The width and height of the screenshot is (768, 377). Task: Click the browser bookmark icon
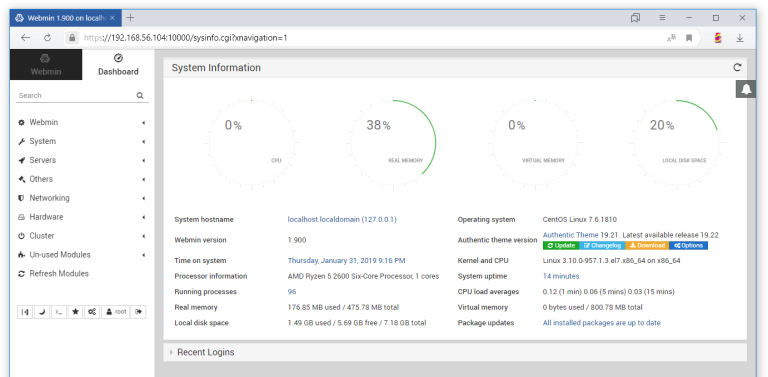(x=689, y=38)
